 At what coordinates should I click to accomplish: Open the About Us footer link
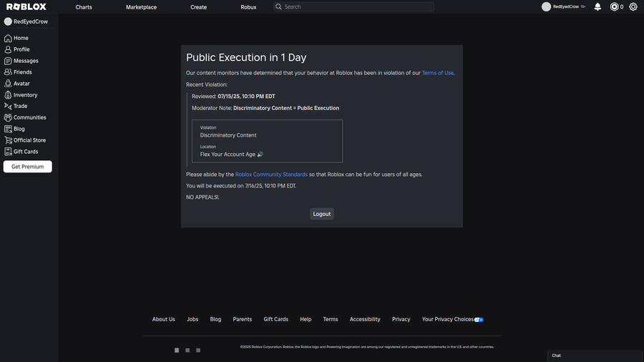[163, 319]
